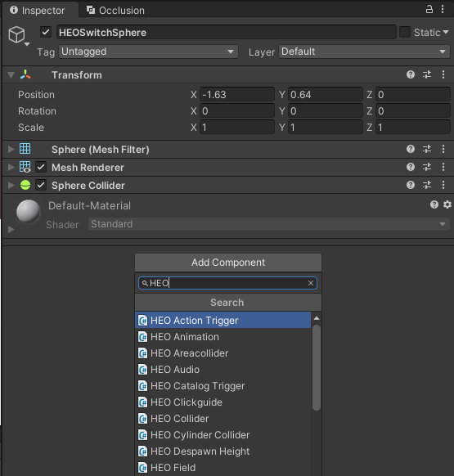Open Default-Material settings gear

[x=447, y=204]
